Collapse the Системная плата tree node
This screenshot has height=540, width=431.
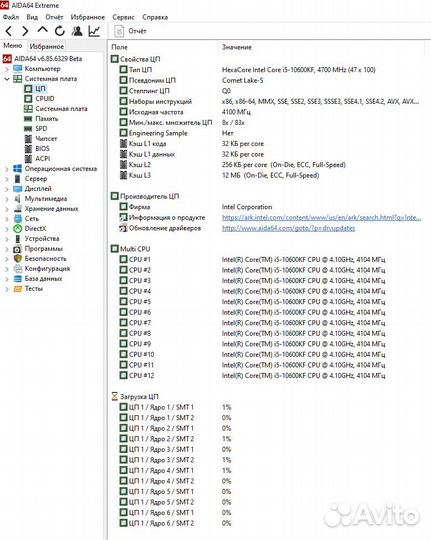click(x=7, y=79)
